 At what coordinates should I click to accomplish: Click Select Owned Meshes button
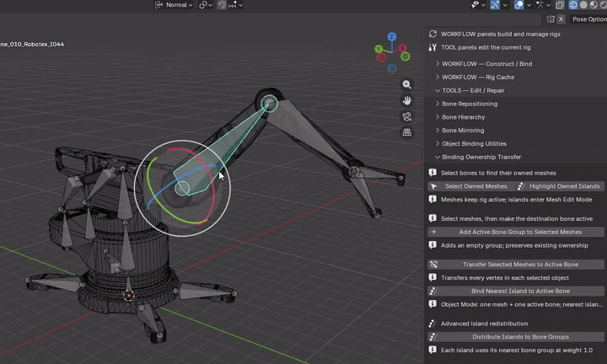click(471, 186)
